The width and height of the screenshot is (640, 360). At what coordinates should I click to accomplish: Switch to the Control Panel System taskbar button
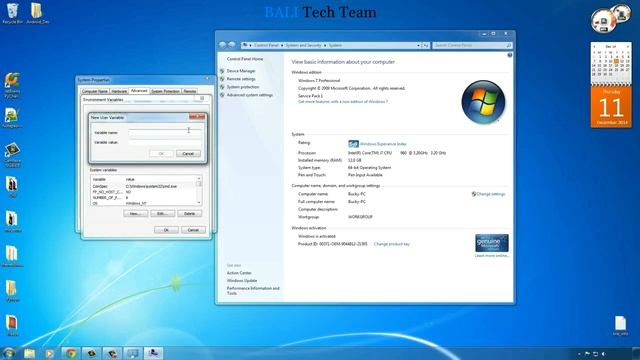tap(133, 353)
